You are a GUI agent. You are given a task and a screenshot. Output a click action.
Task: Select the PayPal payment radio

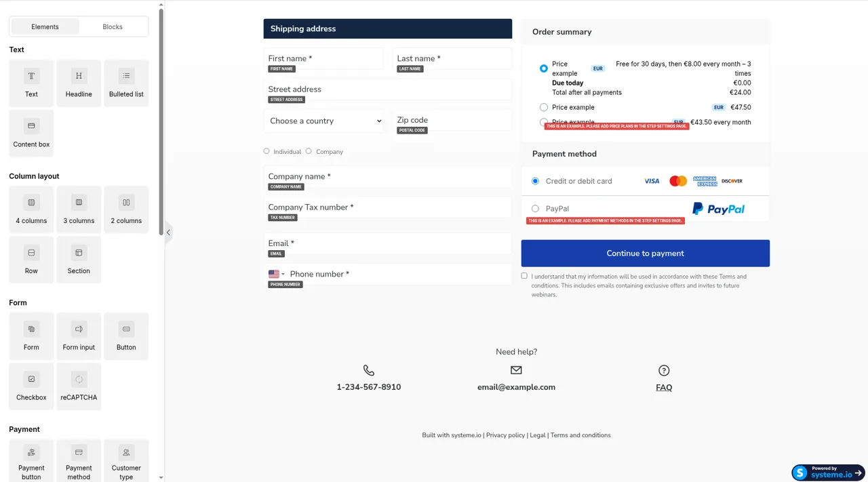pyautogui.click(x=535, y=209)
